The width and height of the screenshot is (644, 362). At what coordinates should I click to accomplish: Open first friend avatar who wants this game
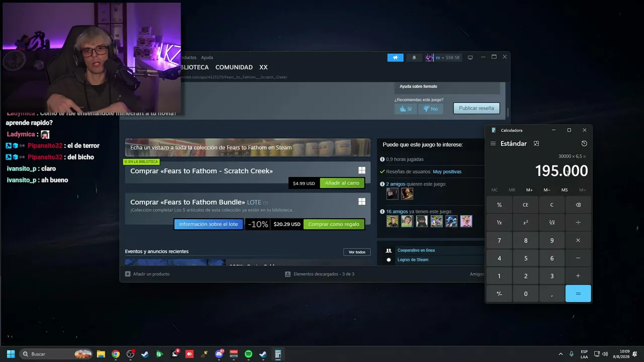click(392, 194)
